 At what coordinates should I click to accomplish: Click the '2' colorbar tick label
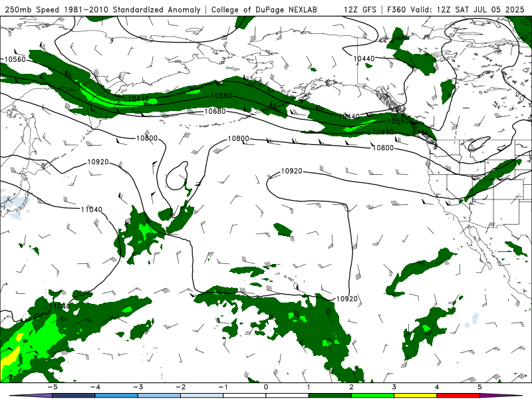coord(351,387)
